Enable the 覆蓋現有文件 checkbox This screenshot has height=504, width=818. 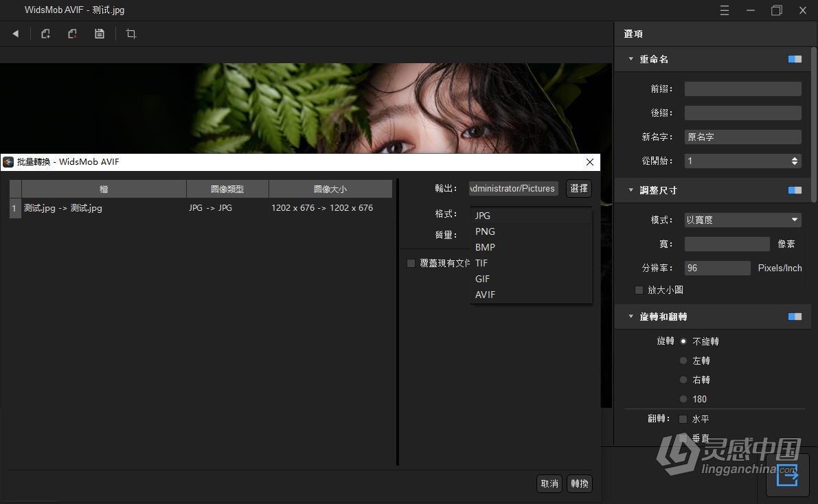[411, 263]
